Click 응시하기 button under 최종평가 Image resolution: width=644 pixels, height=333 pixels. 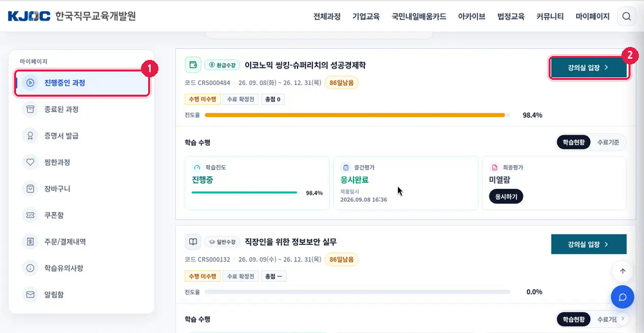506,196
